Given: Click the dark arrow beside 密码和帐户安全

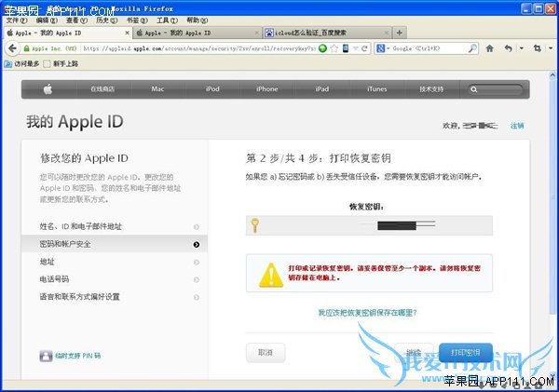Looking at the screenshot, I should pyautogui.click(x=197, y=245).
